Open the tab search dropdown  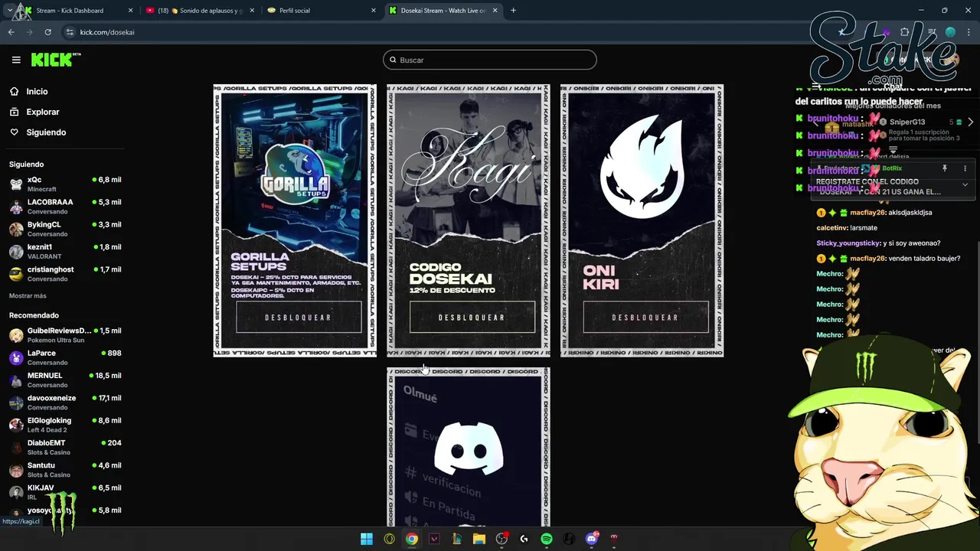coord(9,11)
